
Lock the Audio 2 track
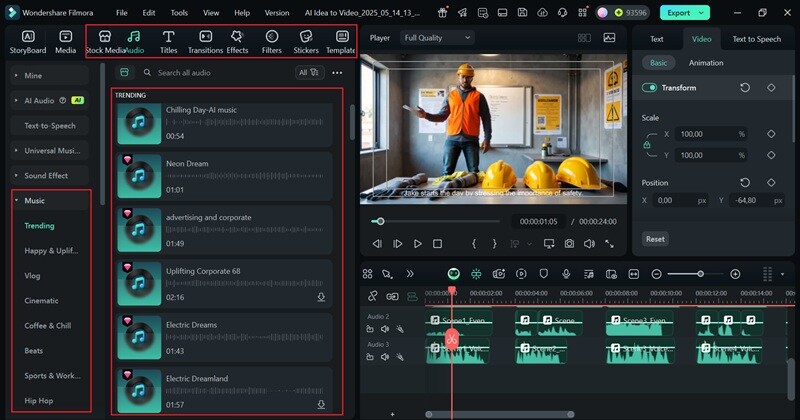click(x=370, y=329)
